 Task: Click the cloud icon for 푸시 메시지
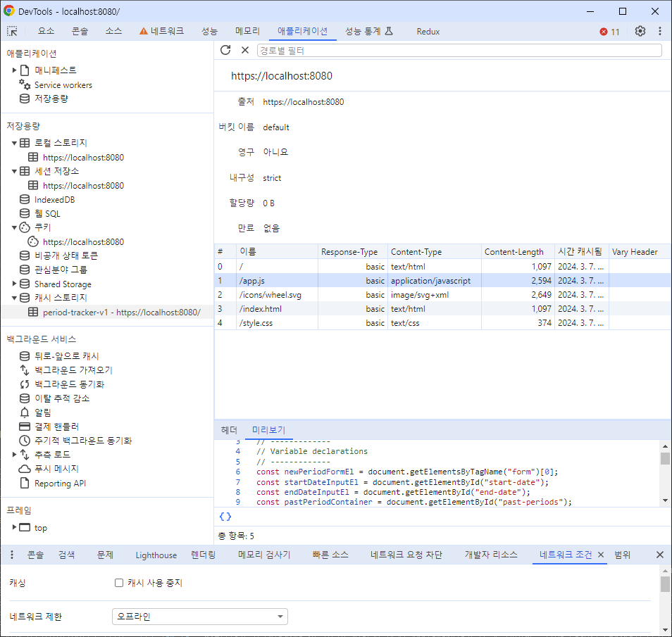25,469
